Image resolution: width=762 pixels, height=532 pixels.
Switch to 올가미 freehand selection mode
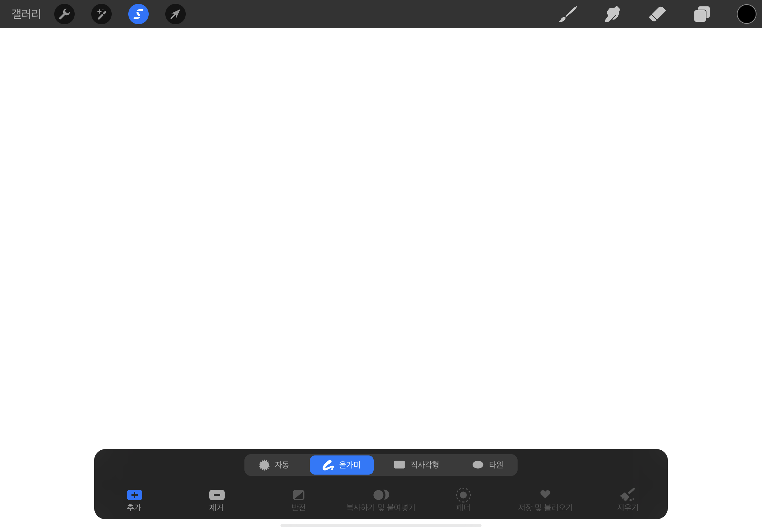[x=341, y=465]
